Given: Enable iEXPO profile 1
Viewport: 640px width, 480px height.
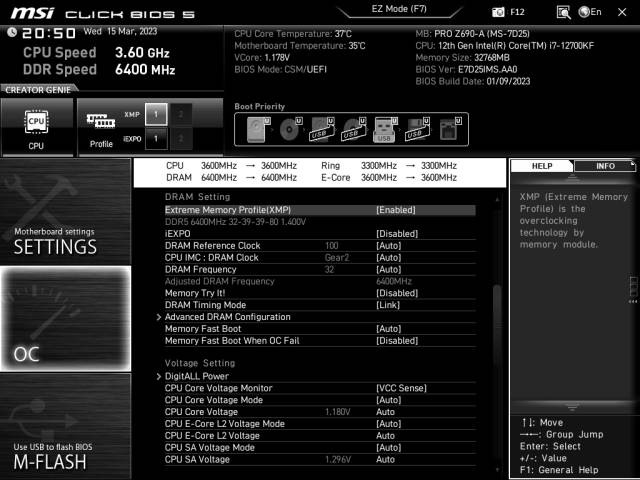Looking at the screenshot, I should point(156,139).
